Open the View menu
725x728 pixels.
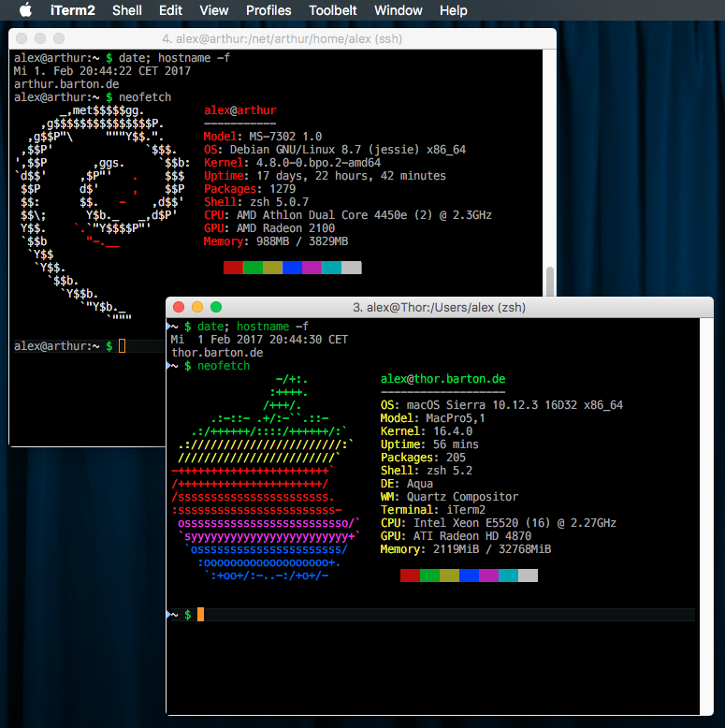214,10
